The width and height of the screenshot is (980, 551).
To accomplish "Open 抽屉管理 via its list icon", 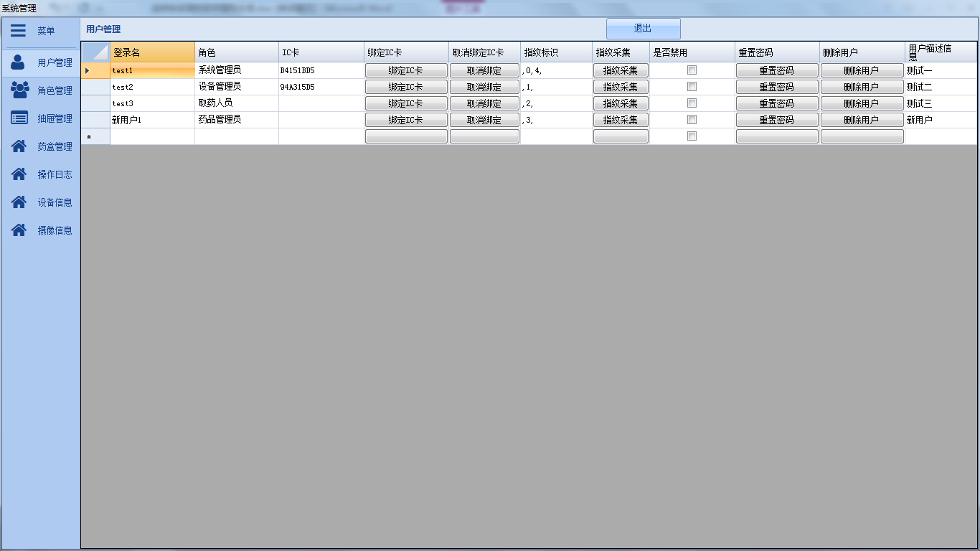I will pos(19,118).
